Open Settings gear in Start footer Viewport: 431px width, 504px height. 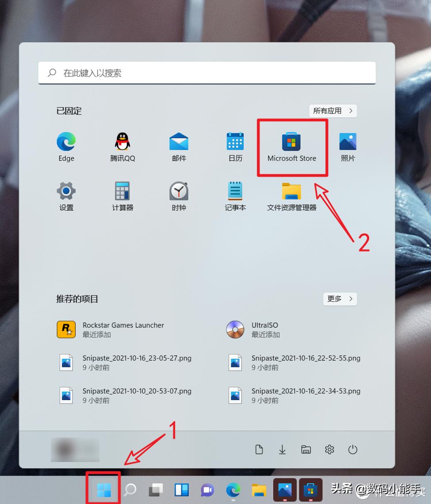[x=329, y=450]
